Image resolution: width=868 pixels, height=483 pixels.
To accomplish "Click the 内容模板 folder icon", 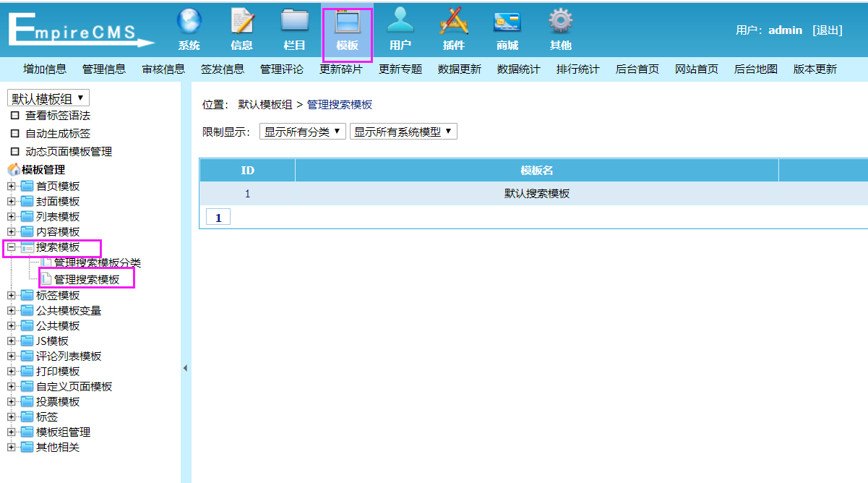I will pos(27,232).
